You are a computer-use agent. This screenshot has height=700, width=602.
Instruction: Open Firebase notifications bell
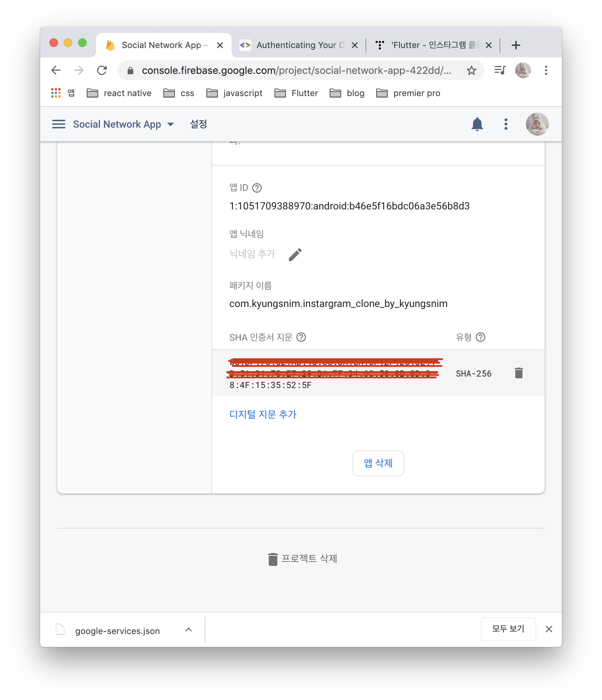point(477,124)
